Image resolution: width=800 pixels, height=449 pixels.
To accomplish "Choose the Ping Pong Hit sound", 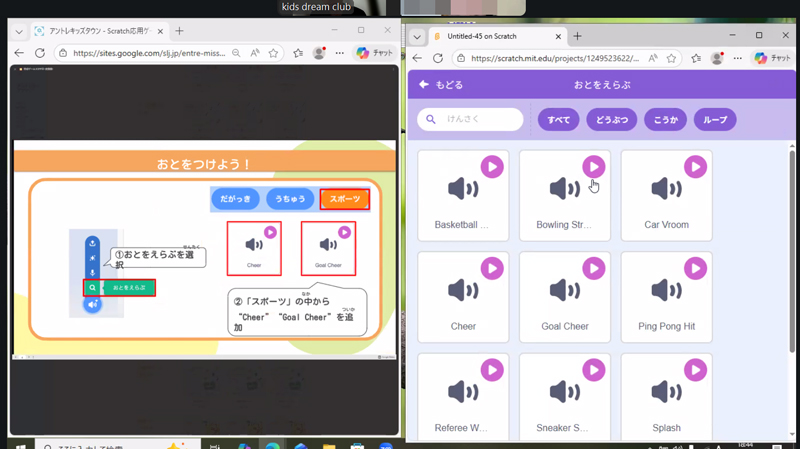I will tap(666, 297).
